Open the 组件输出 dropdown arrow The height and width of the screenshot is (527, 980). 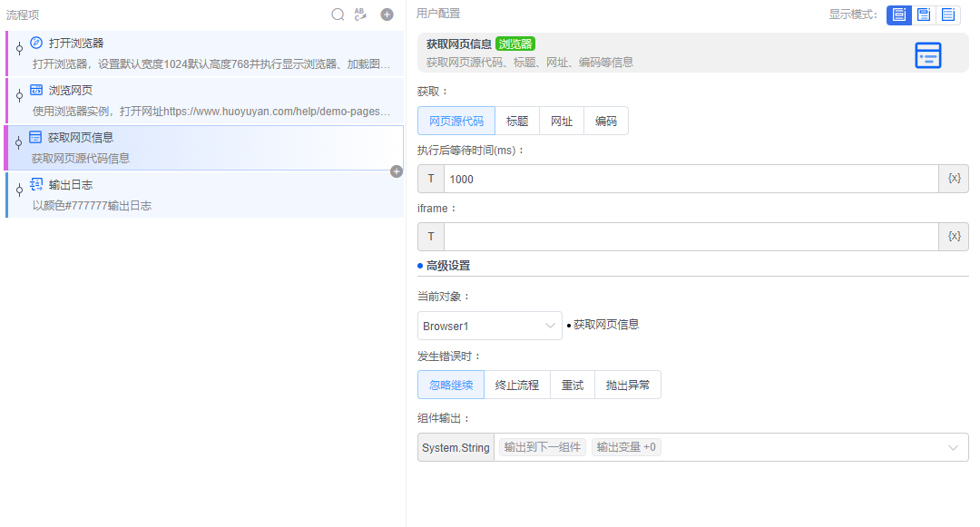(953, 446)
